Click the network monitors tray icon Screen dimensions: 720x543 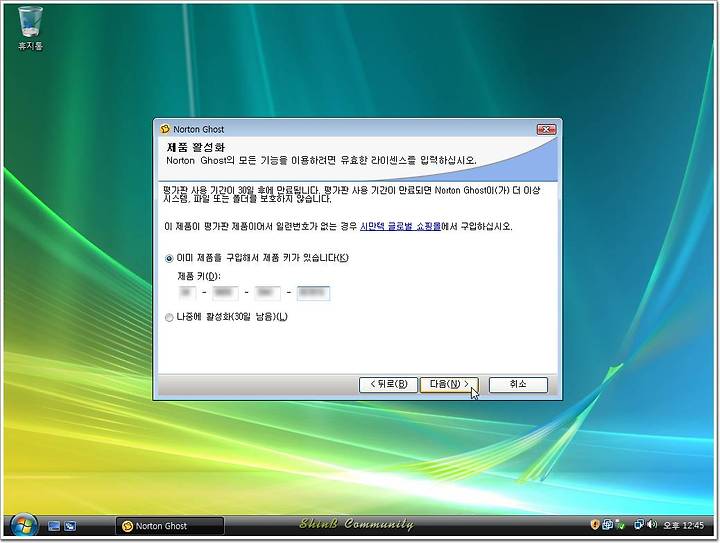click(639, 524)
